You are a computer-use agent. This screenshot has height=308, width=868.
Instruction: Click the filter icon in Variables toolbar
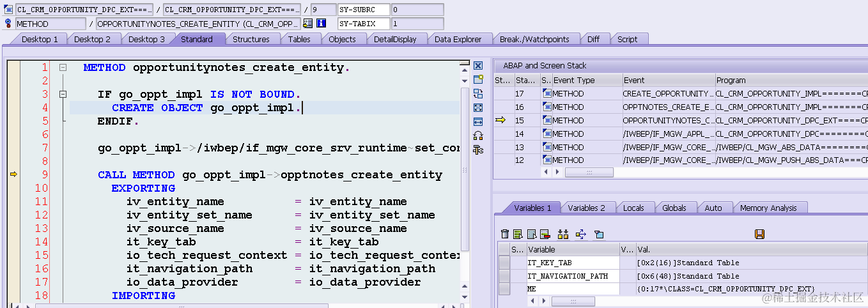pos(599,235)
